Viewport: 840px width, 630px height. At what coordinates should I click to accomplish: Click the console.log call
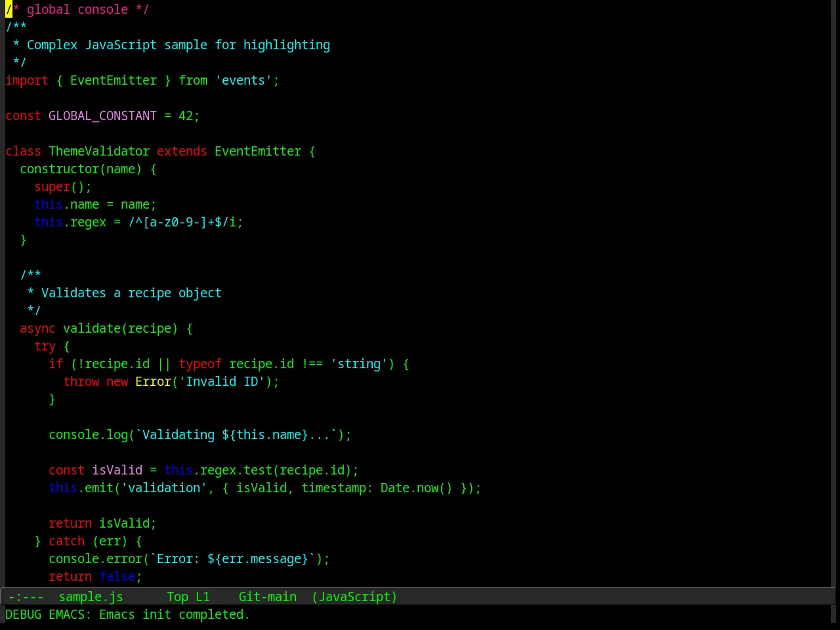[x=88, y=435]
